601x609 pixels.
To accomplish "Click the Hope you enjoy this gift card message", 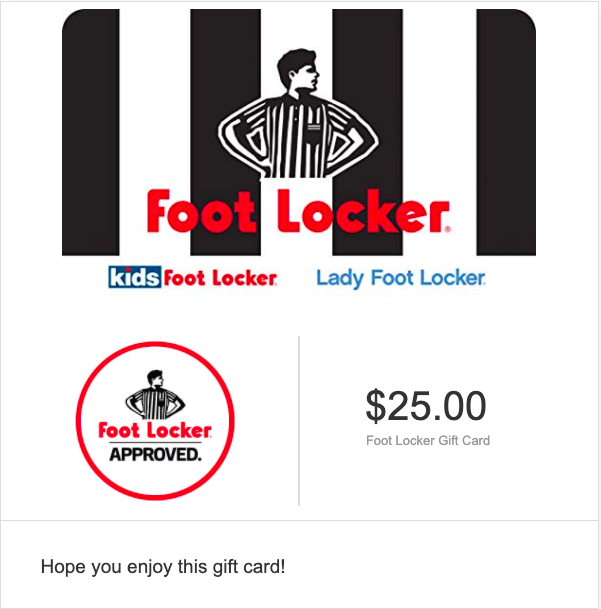I will click(163, 567).
